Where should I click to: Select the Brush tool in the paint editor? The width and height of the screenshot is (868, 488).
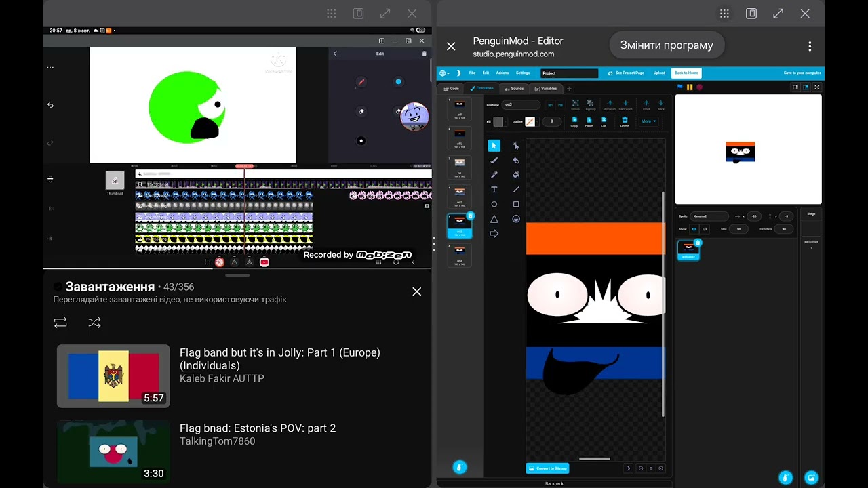point(494,160)
